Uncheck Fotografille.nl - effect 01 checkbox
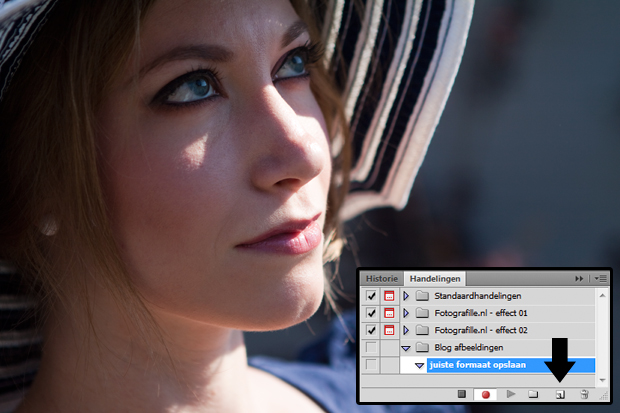Image resolution: width=620 pixels, height=413 pixels. (x=371, y=313)
